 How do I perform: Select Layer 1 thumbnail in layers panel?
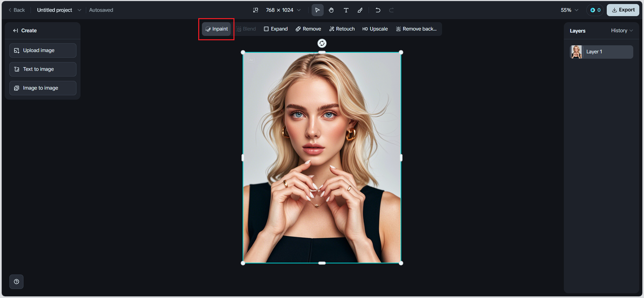pyautogui.click(x=576, y=52)
